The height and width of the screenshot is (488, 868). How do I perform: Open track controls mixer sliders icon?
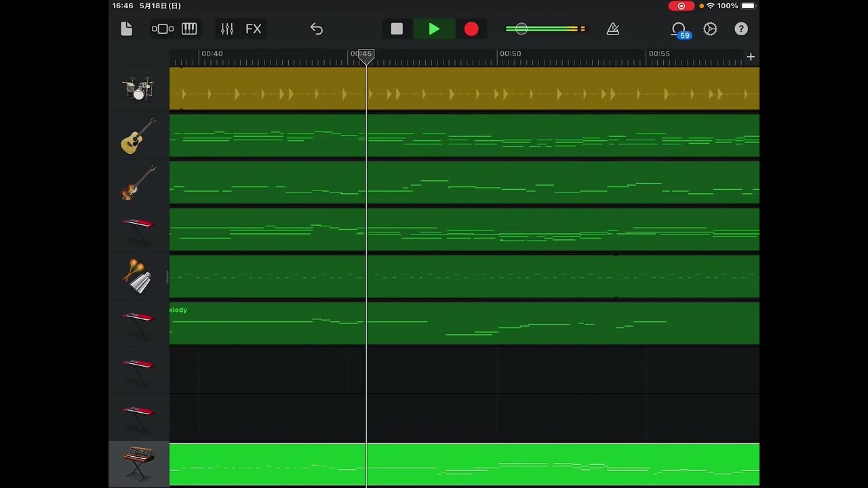[227, 28]
